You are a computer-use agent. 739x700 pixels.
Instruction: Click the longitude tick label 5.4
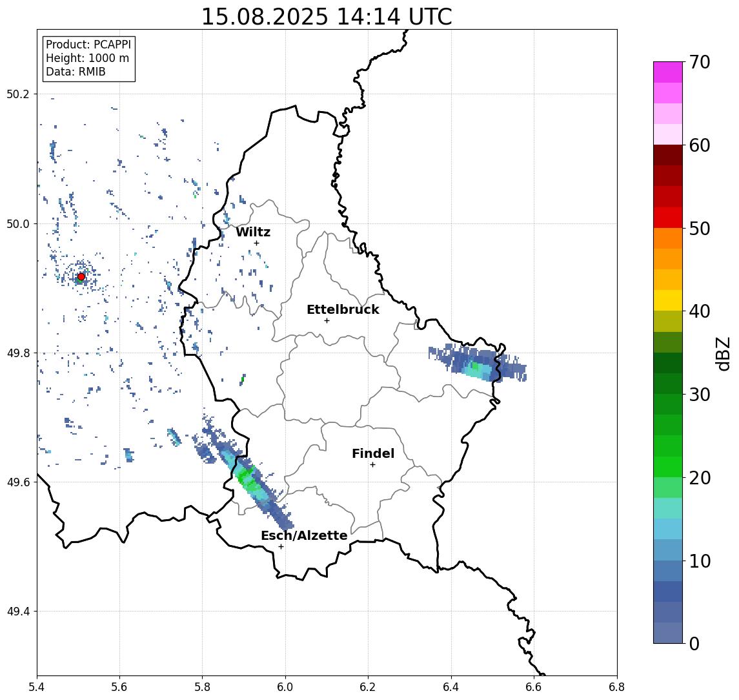tap(37, 687)
